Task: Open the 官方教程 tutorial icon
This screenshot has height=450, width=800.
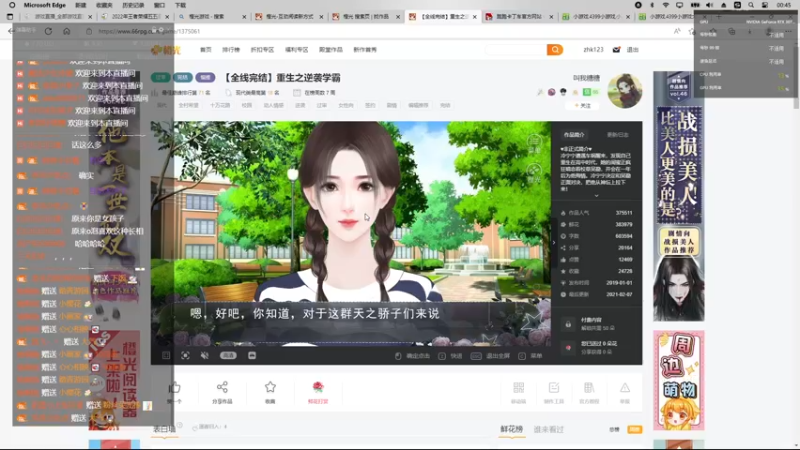Action: (x=589, y=388)
